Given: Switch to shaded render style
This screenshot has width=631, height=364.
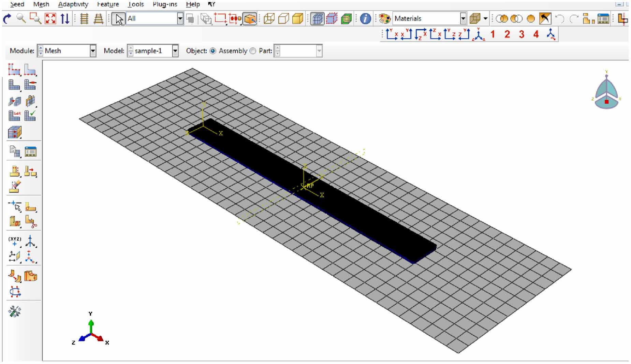Looking at the screenshot, I should click(297, 19).
